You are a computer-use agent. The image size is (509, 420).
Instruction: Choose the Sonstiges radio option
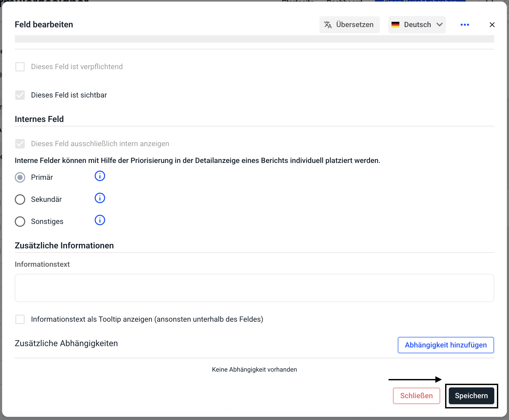pyautogui.click(x=20, y=222)
